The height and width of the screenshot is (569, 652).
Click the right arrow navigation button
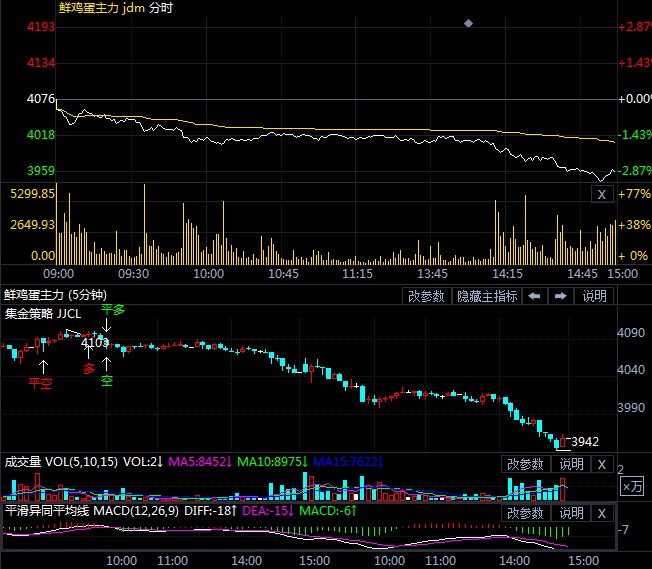click(561, 296)
